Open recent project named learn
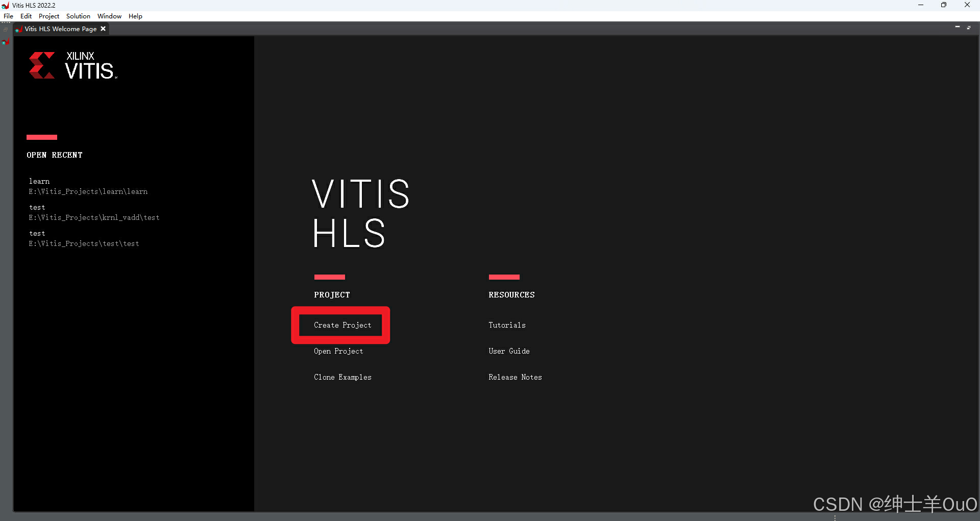The width and height of the screenshot is (980, 521). coord(39,181)
